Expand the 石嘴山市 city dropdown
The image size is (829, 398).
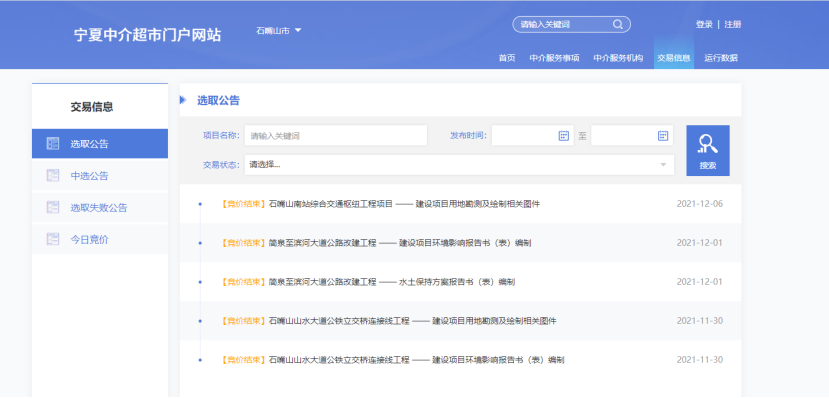click(x=279, y=31)
